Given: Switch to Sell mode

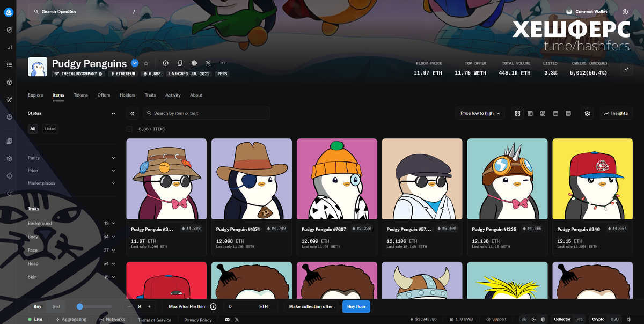Looking at the screenshot, I should pyautogui.click(x=56, y=306).
